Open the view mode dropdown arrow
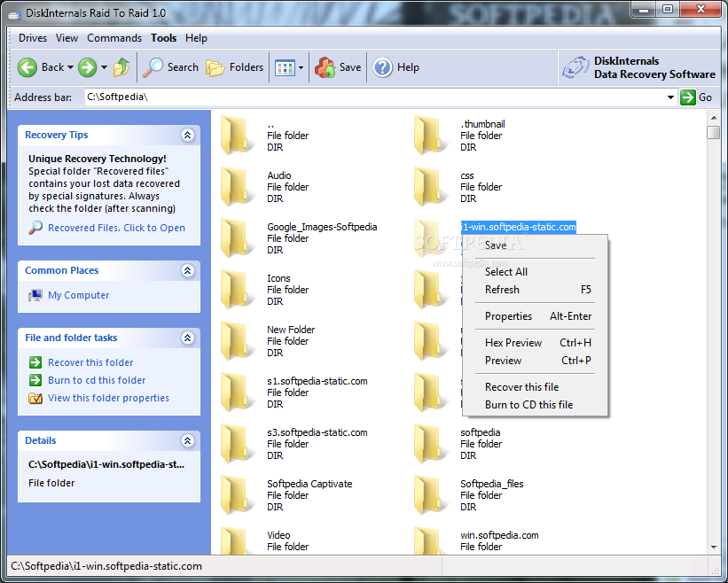Image resolution: width=728 pixels, height=583 pixels. pos(301,68)
